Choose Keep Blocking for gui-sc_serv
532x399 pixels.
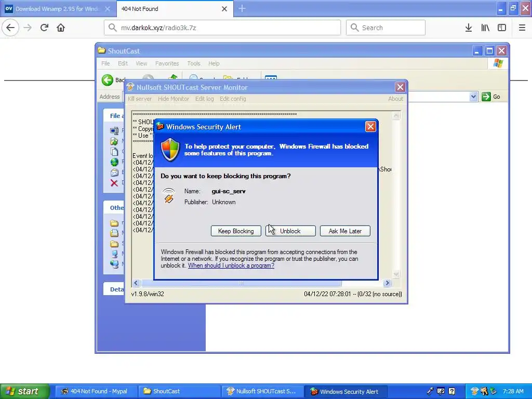236,231
